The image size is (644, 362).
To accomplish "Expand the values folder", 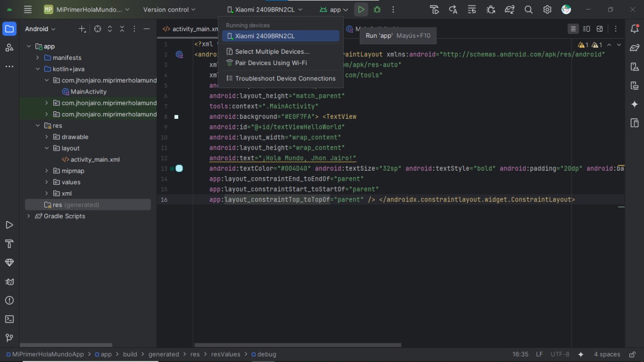I will coord(47,182).
